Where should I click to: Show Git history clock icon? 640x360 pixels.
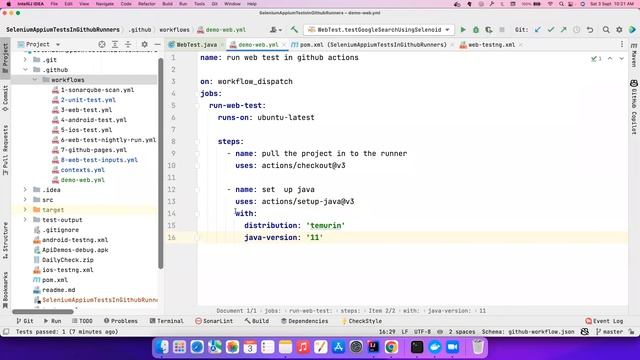pos(577,30)
